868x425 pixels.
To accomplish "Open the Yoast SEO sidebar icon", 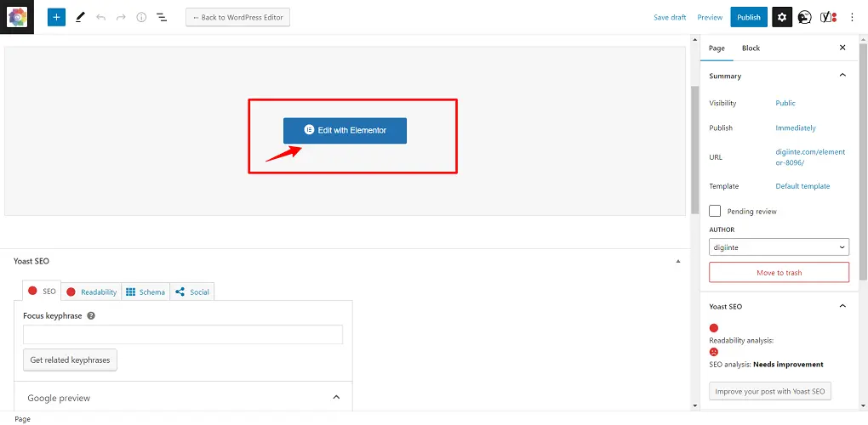I will click(x=828, y=17).
